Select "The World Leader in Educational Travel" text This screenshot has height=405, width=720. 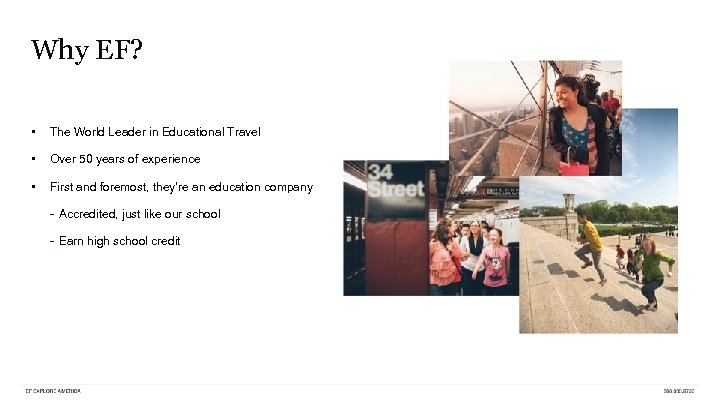coord(155,132)
